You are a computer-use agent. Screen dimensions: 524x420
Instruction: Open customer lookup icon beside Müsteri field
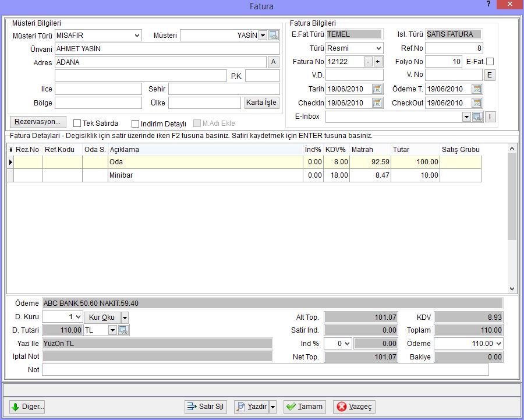274,35
